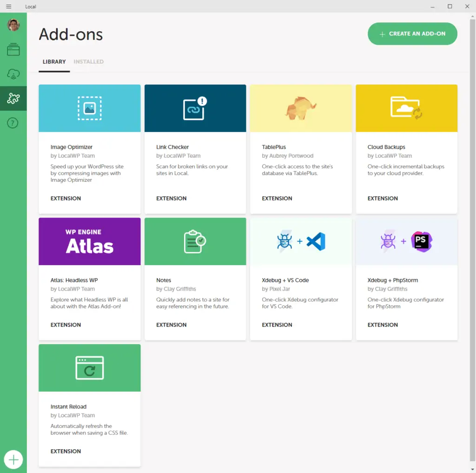The image size is (476, 473).
Task: Click the Notes clipboard image
Action: click(195, 241)
